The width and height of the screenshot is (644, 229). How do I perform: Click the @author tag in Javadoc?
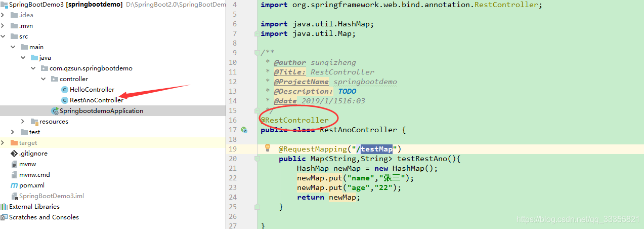pos(290,62)
